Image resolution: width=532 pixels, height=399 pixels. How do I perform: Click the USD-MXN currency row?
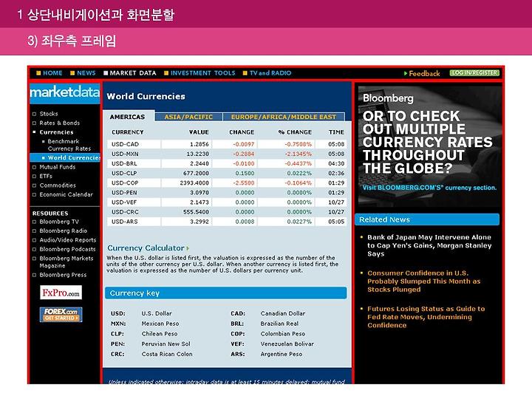[x=227, y=154]
